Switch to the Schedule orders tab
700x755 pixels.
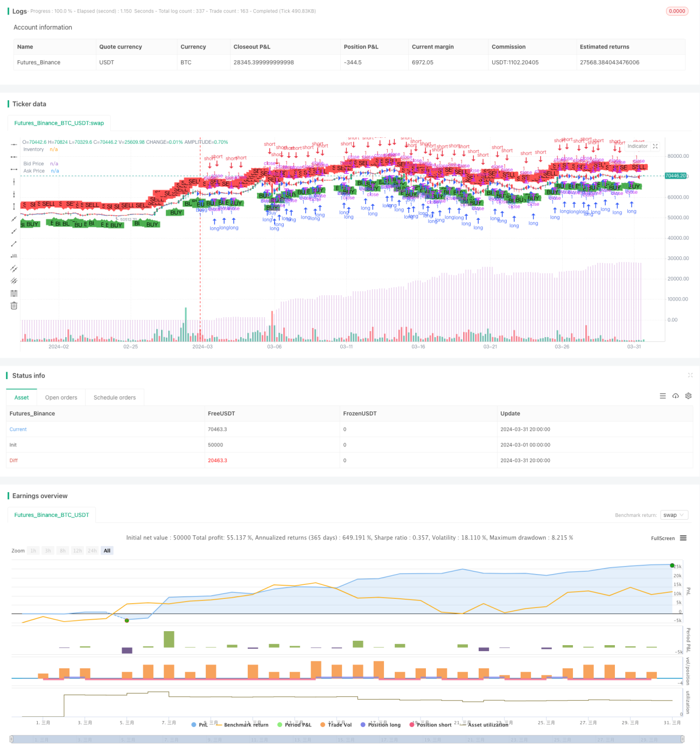click(x=115, y=397)
